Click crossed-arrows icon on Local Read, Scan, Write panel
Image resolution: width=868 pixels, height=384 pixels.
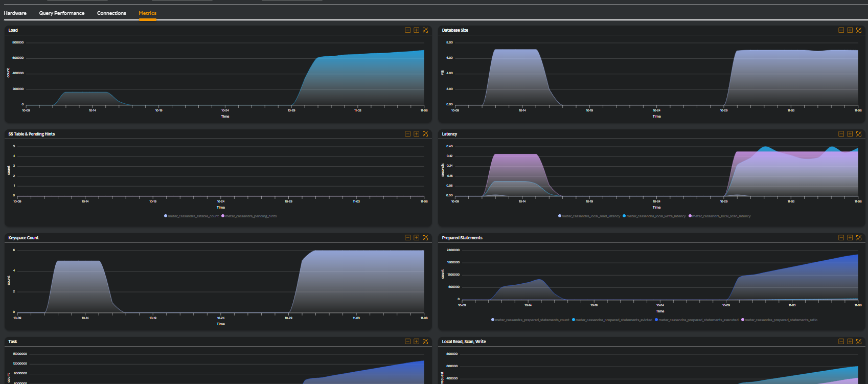(859, 342)
